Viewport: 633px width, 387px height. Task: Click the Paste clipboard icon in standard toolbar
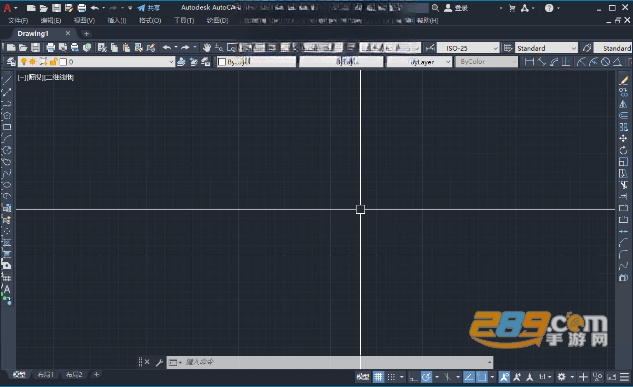126,48
